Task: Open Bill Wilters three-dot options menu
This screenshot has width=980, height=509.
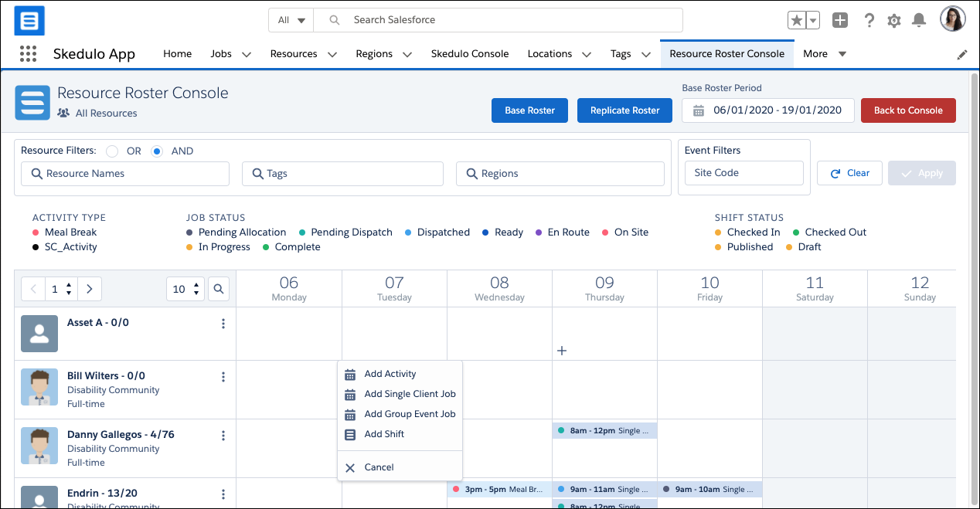Action: pos(223,377)
